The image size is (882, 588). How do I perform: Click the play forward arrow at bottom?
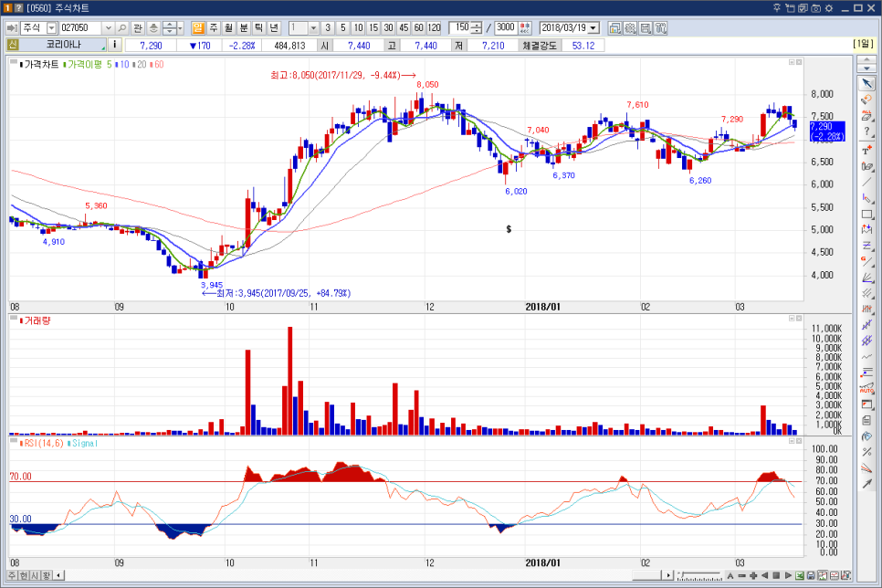point(788,575)
